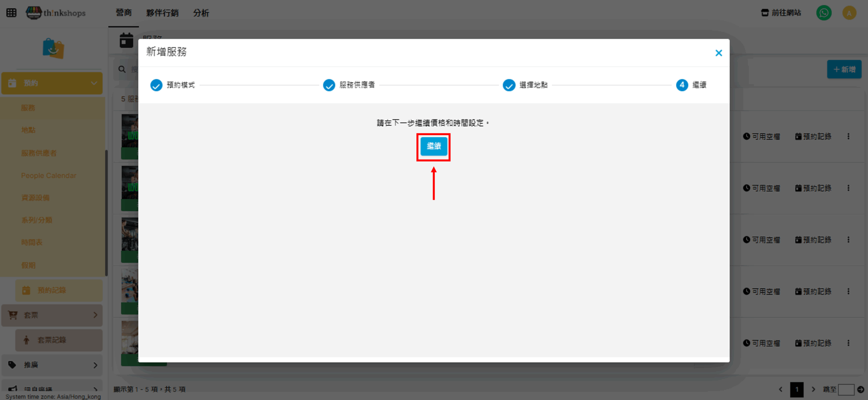
Task: Open first row three-dot options menu
Action: pyautogui.click(x=848, y=136)
